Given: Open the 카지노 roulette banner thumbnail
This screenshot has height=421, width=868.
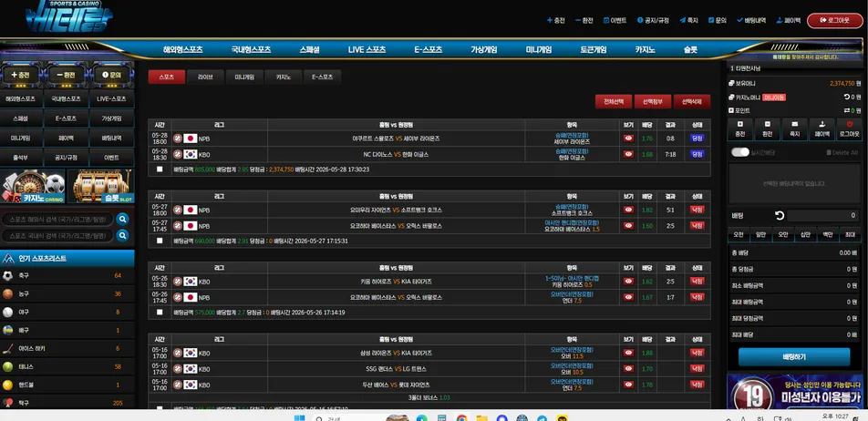Looking at the screenshot, I should click(33, 186).
